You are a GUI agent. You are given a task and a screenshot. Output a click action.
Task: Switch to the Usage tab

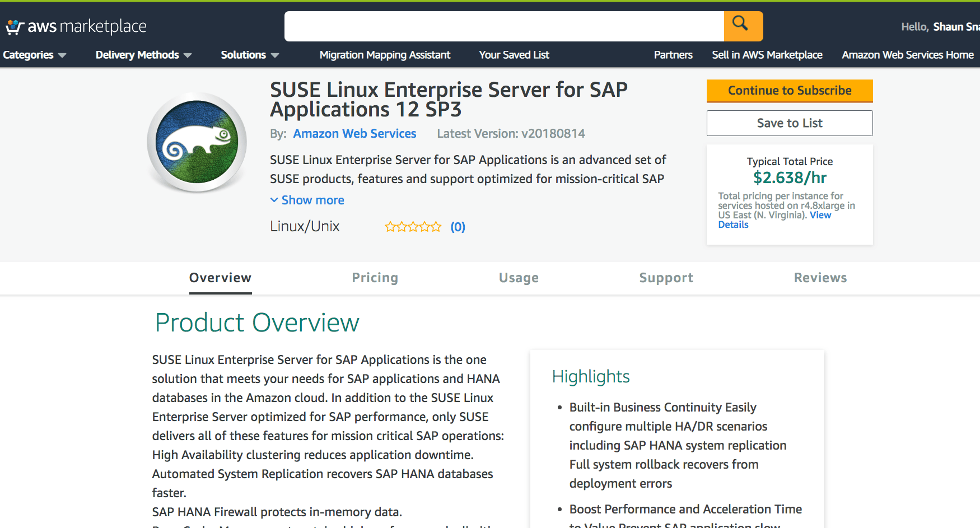(x=519, y=278)
